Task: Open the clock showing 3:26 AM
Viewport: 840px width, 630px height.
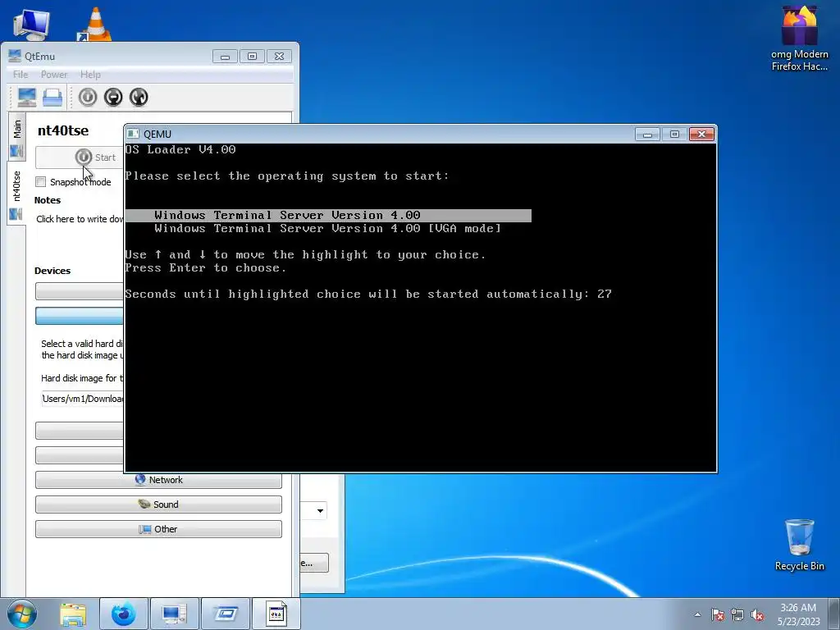Action: click(x=798, y=614)
